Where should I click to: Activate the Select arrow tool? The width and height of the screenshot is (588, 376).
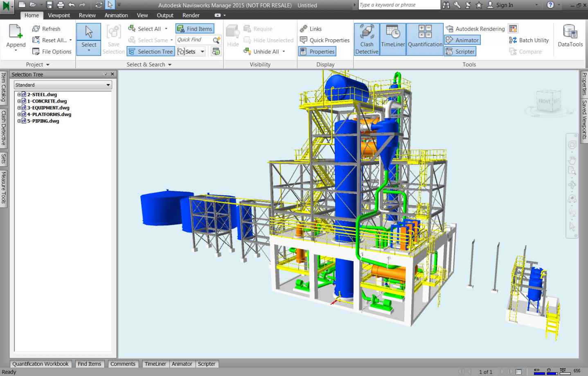[89, 32]
